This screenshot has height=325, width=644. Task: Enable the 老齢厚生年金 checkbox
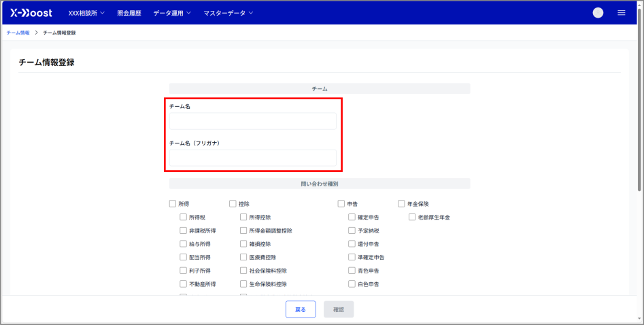(412, 218)
